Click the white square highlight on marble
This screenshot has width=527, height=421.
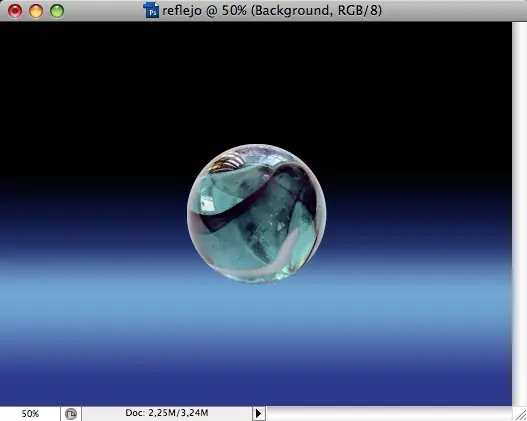[207, 203]
